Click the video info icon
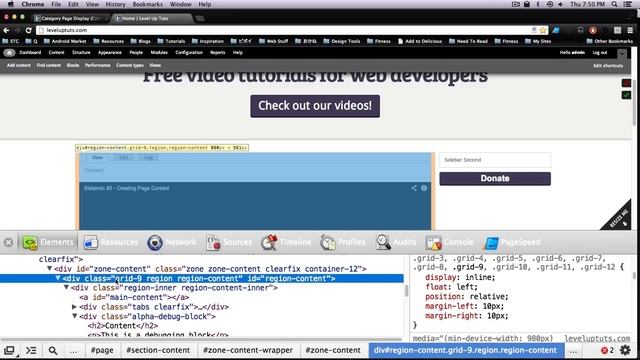 coord(424,188)
